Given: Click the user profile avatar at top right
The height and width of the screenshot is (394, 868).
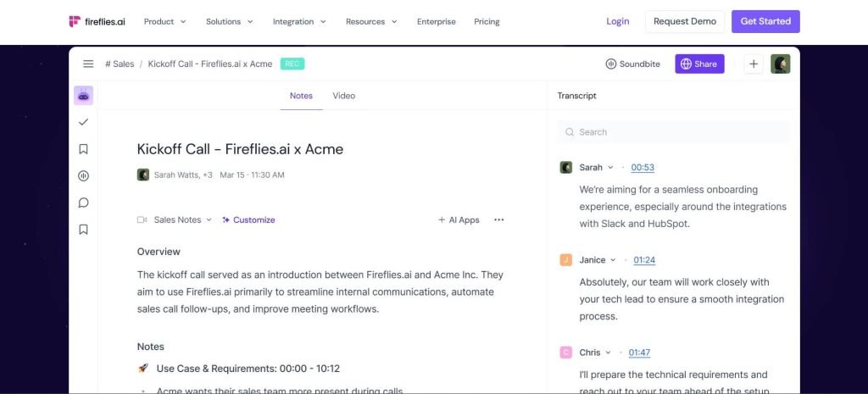Looking at the screenshot, I should pyautogui.click(x=780, y=64).
